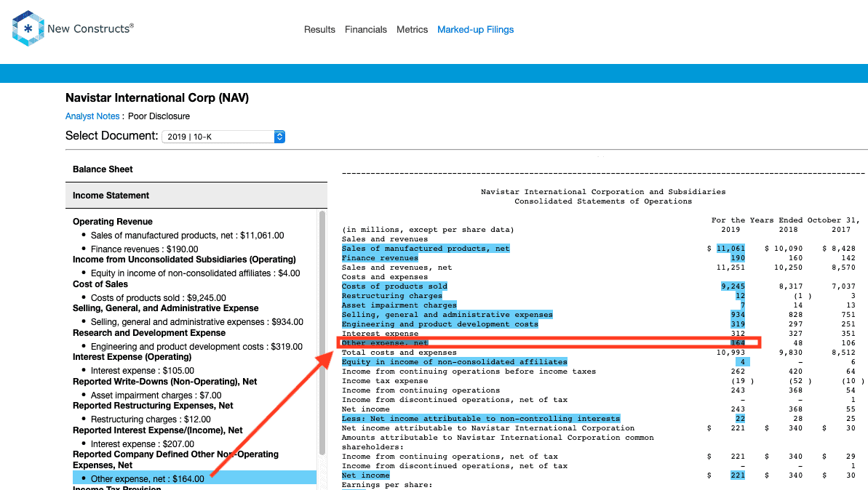Click highlighted 'Sales of manufactured products, net' in filing
The width and height of the screenshot is (868, 490).
coord(425,249)
